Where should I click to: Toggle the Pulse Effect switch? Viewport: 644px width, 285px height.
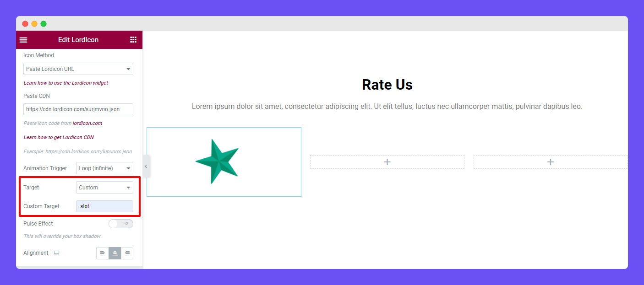coord(120,224)
